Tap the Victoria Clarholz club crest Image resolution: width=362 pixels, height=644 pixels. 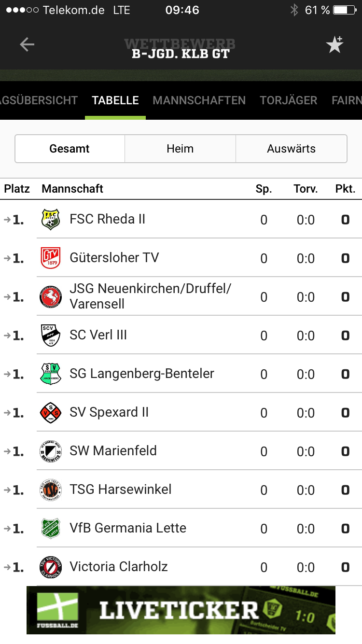50,567
